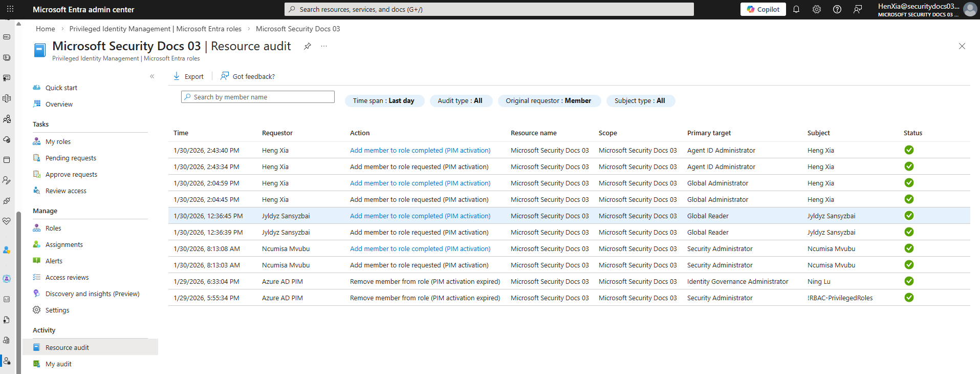Sort by the Time column header
This screenshot has height=374, width=980.
click(x=181, y=133)
